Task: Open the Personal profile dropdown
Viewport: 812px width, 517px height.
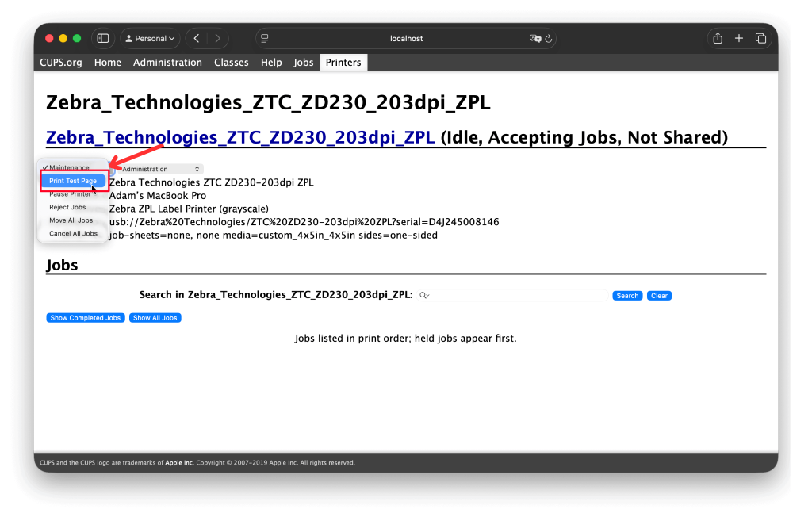Action: tap(150, 38)
